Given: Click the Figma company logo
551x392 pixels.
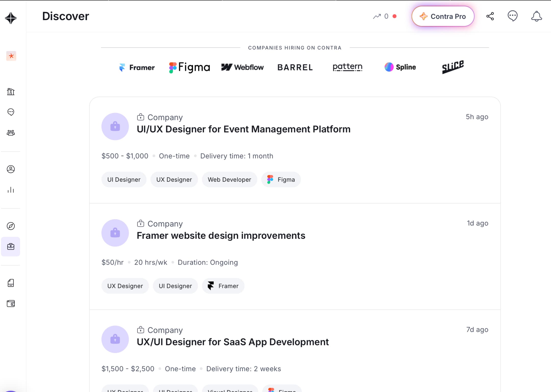Looking at the screenshot, I should [x=190, y=67].
